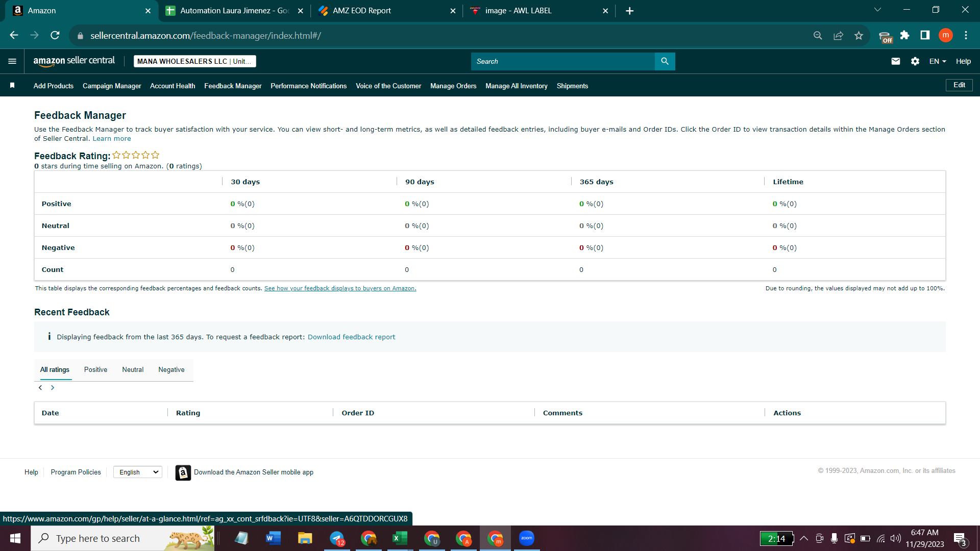Show hidden system tray icons

coord(804,538)
